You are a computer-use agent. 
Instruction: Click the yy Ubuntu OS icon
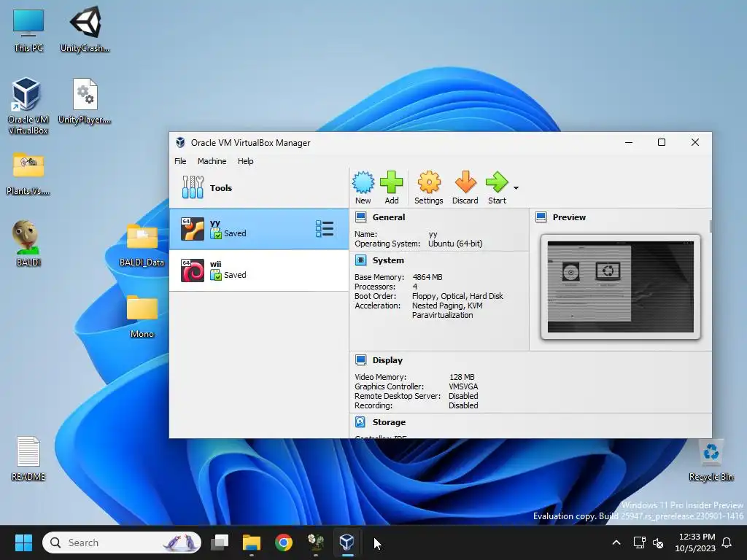tap(193, 229)
